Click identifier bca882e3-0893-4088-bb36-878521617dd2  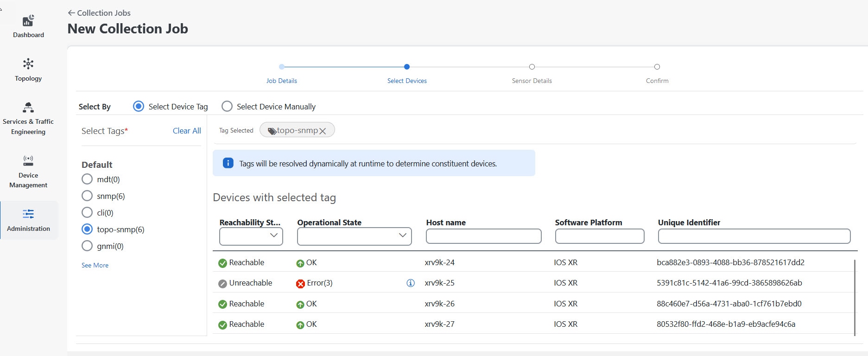click(x=730, y=262)
